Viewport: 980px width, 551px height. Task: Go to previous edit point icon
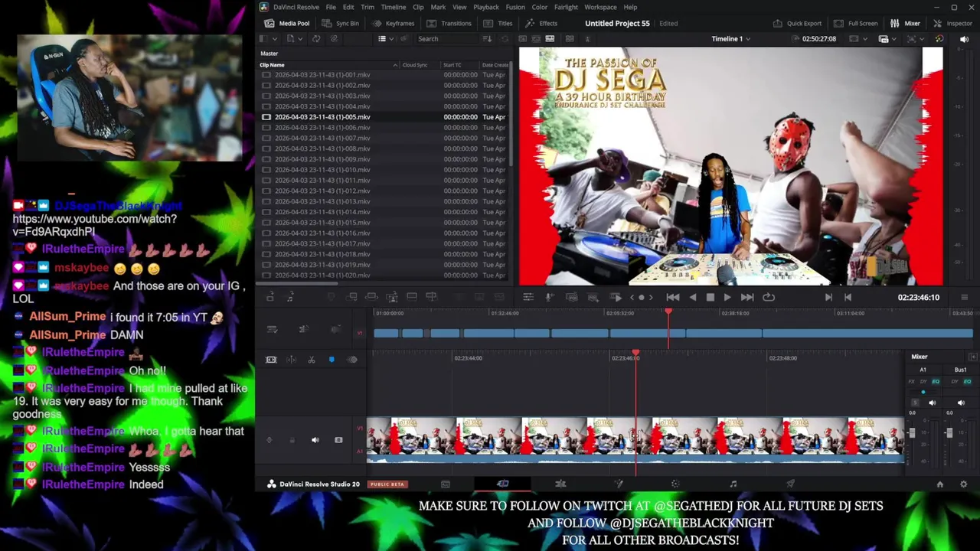[848, 297]
